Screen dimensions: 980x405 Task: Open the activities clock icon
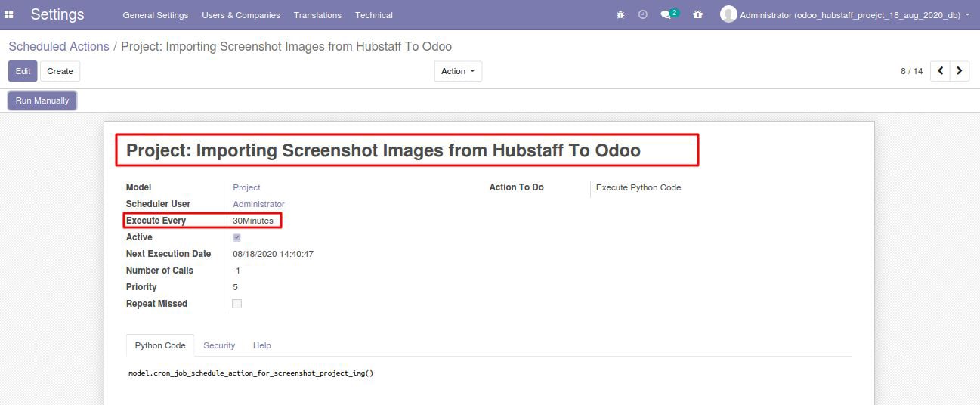[x=643, y=14]
